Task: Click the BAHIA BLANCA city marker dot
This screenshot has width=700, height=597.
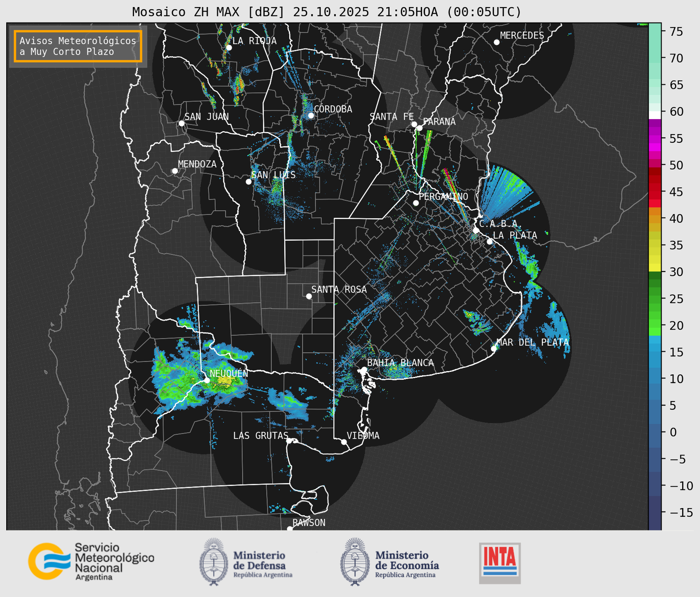Action: point(364,369)
